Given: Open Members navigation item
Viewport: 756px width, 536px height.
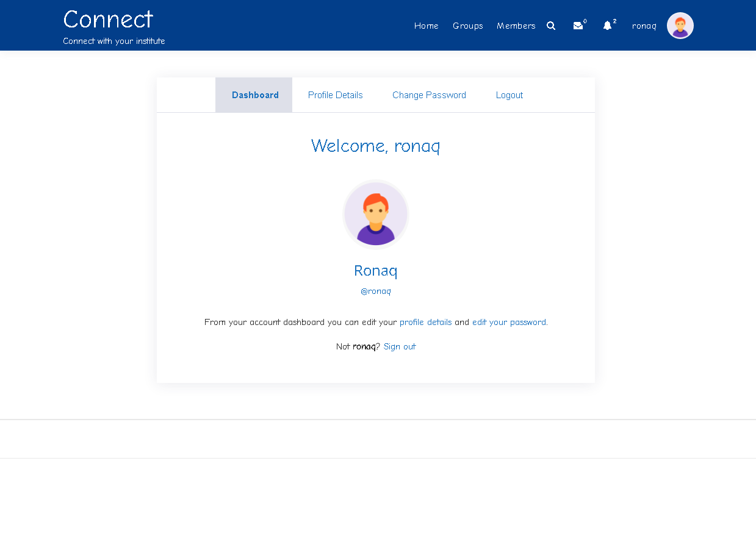Looking at the screenshot, I should (516, 26).
